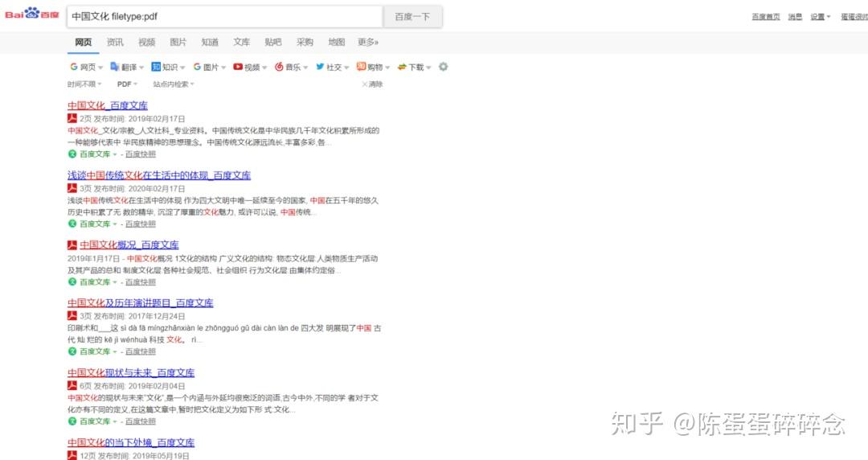Click the NetEase 音乐 icon
Screen dimensions: 868x460
(279, 67)
